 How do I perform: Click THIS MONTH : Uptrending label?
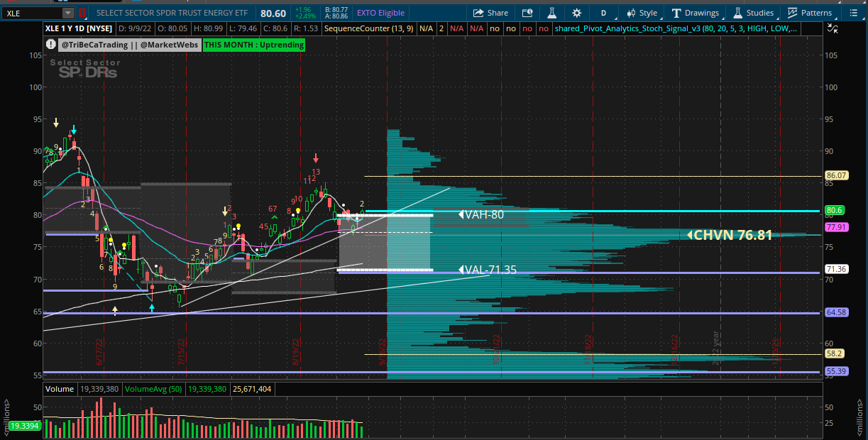click(254, 44)
